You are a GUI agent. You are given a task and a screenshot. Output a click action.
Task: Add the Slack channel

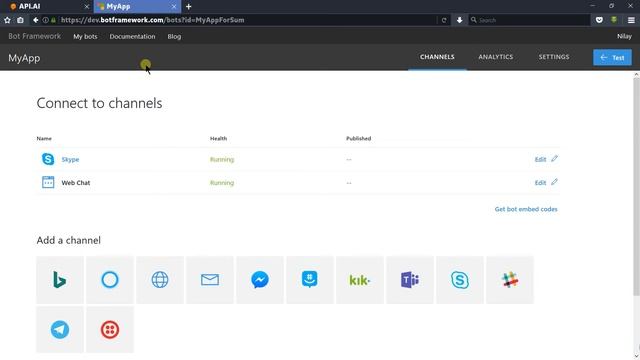tap(510, 280)
